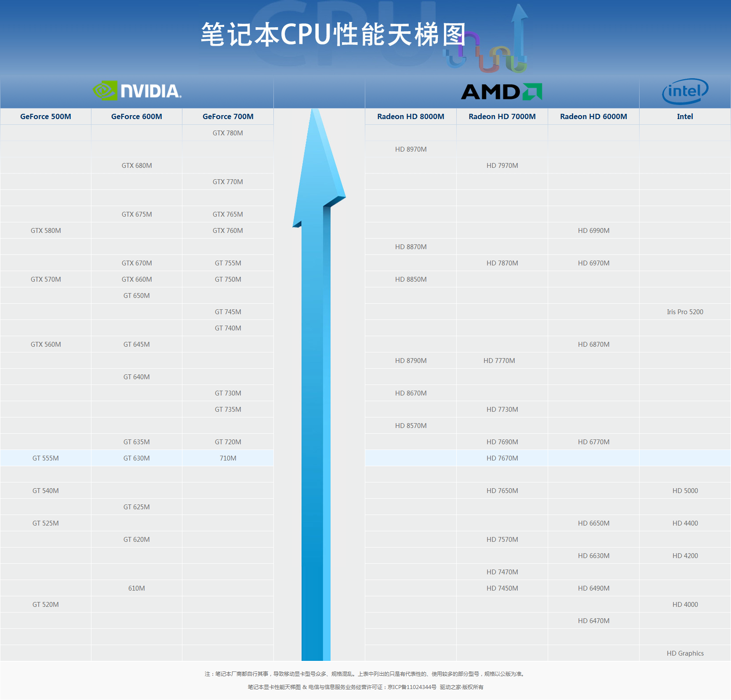Click the GT 745M cell
731x700 pixels.
tap(228, 312)
